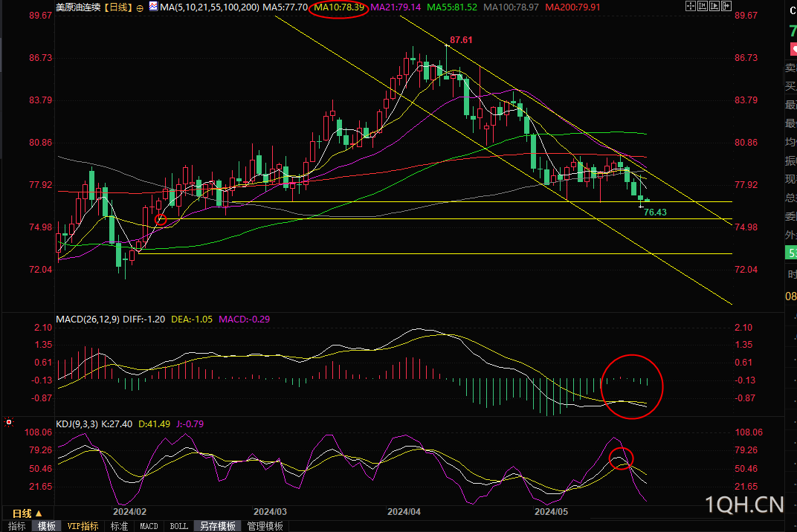Switch to the 指标 tab
Image resolution: width=797 pixels, height=532 pixels.
click(x=17, y=526)
